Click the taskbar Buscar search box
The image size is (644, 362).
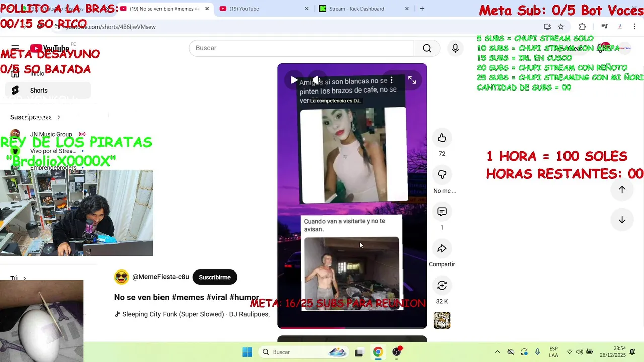[304, 352]
